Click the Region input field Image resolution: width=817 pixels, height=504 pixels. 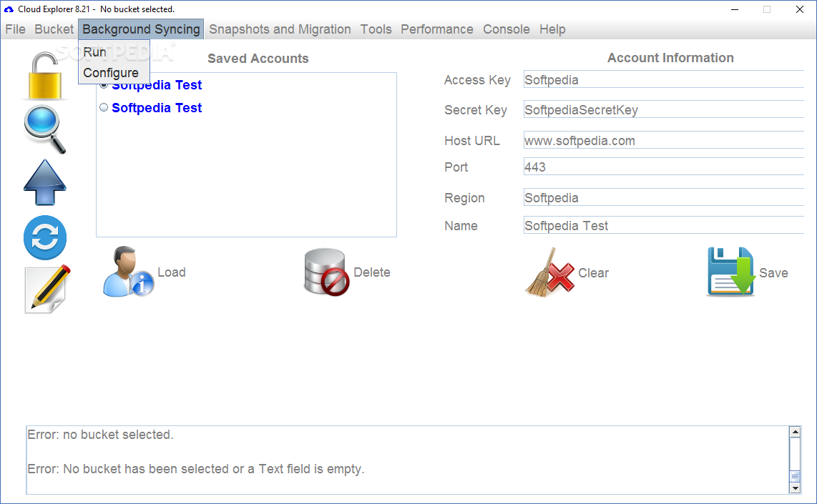(x=664, y=198)
